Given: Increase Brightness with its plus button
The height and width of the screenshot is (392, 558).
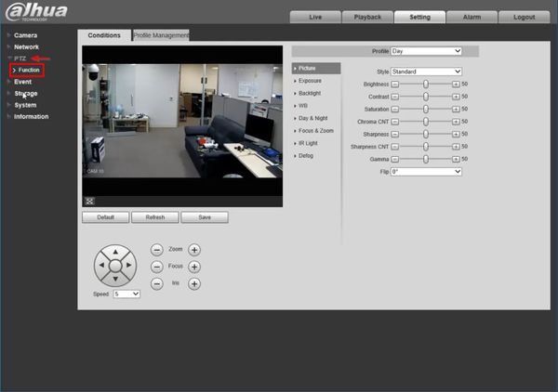Looking at the screenshot, I should pyautogui.click(x=456, y=85).
